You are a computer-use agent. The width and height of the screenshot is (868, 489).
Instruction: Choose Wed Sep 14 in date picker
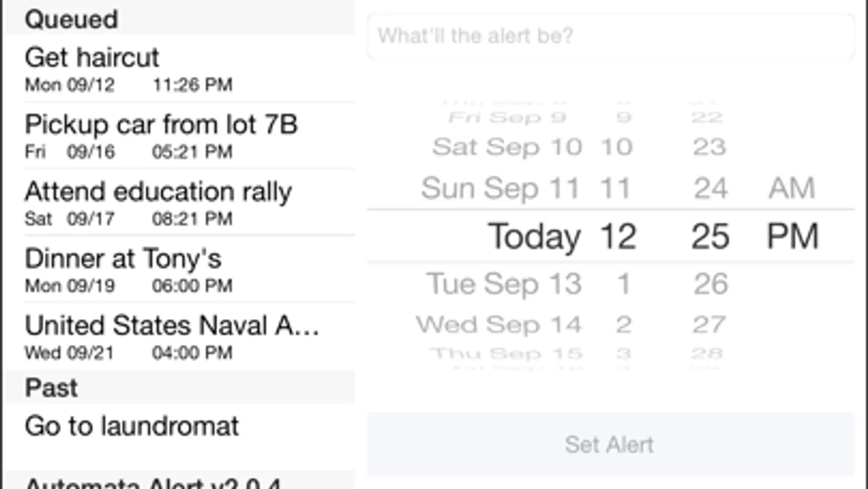[x=499, y=325]
